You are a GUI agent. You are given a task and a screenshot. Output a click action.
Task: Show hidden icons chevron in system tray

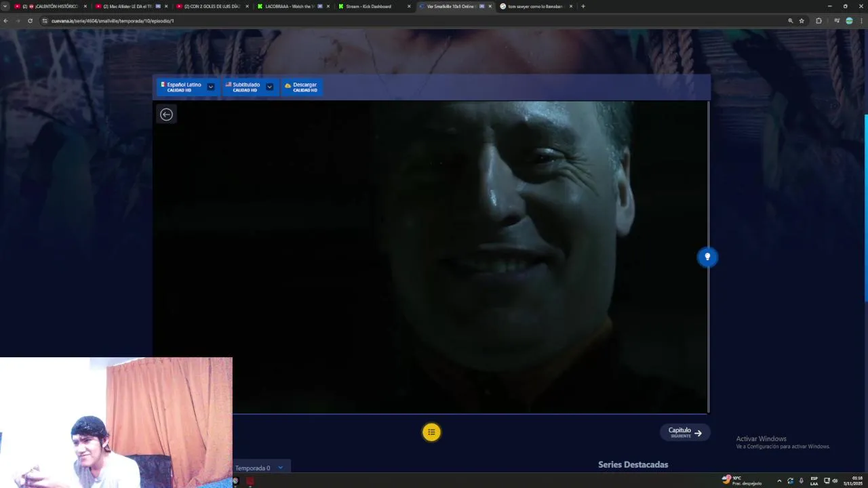778,481
